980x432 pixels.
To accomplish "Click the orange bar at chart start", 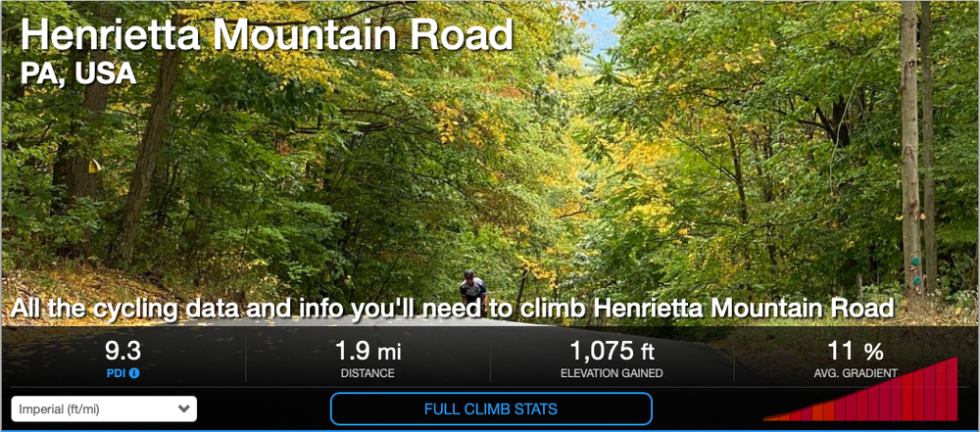I will 769,418.
